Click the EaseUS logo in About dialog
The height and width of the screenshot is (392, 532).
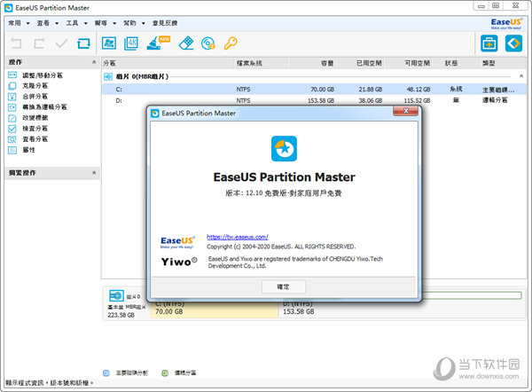(177, 242)
